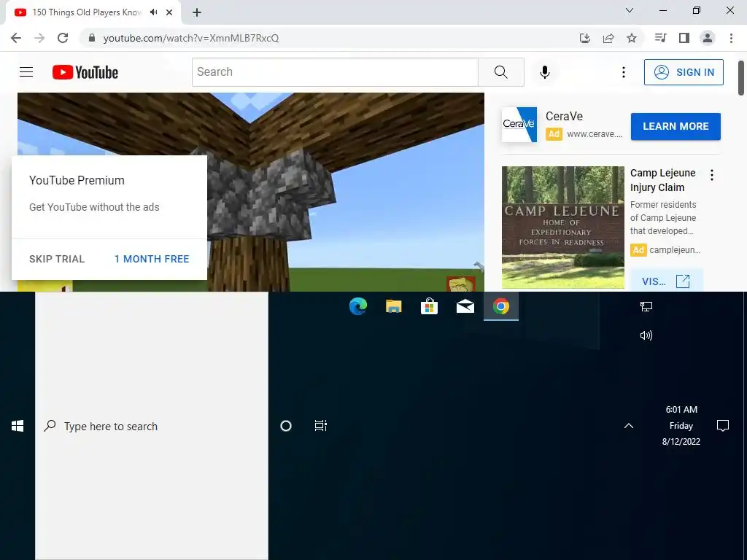Reload the YouTube page

(63, 38)
